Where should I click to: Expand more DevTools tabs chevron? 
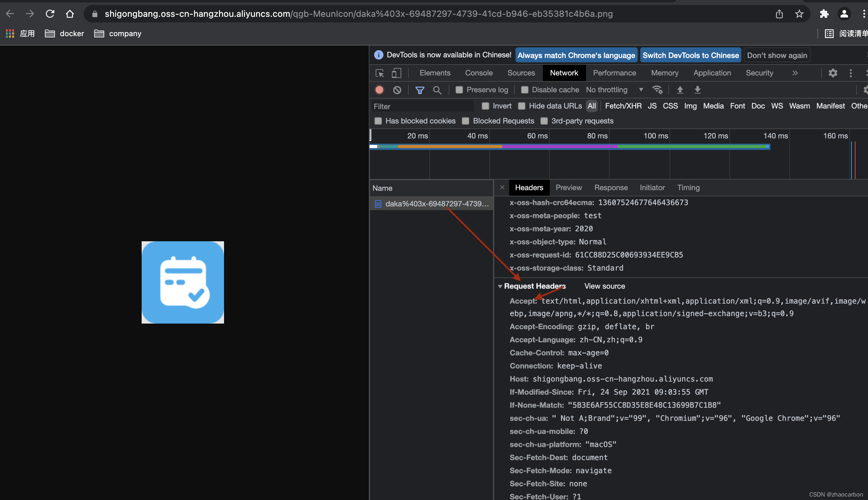click(795, 73)
